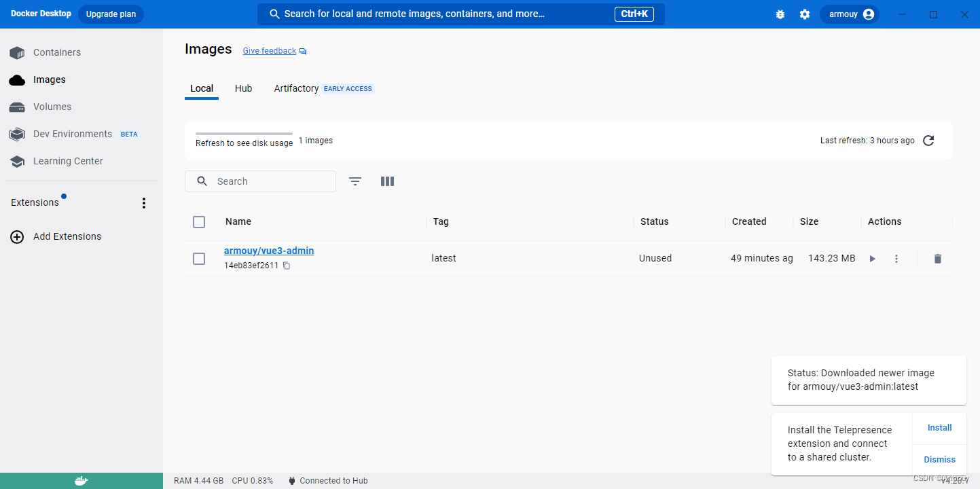Click 'RAM 4.44 GB' in status bar
Screen dimensions: 980x489
tap(199, 481)
